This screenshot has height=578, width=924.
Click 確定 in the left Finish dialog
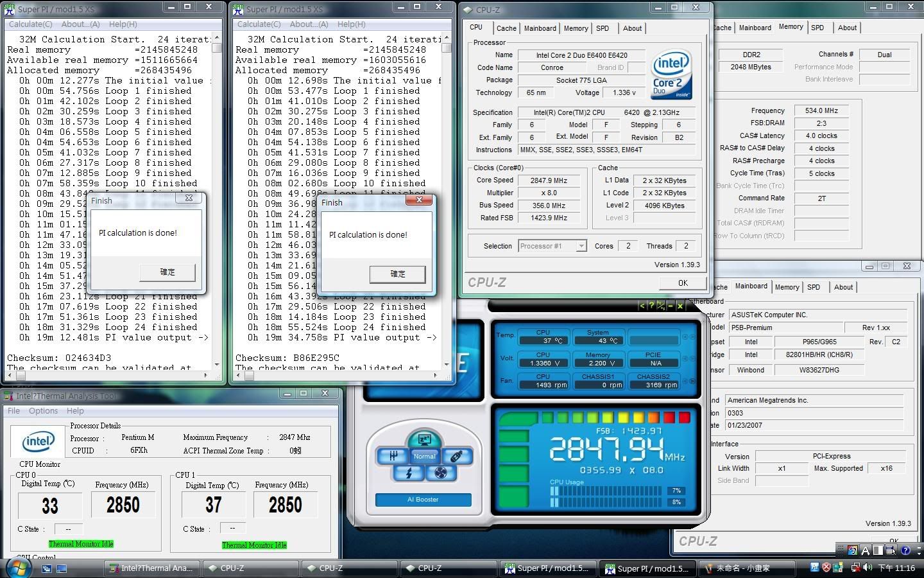point(167,272)
